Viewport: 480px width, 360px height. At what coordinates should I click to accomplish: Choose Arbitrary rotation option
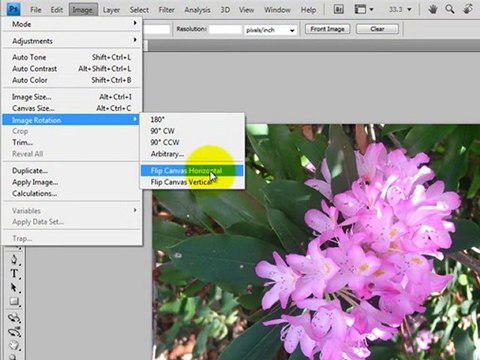[x=192, y=154]
